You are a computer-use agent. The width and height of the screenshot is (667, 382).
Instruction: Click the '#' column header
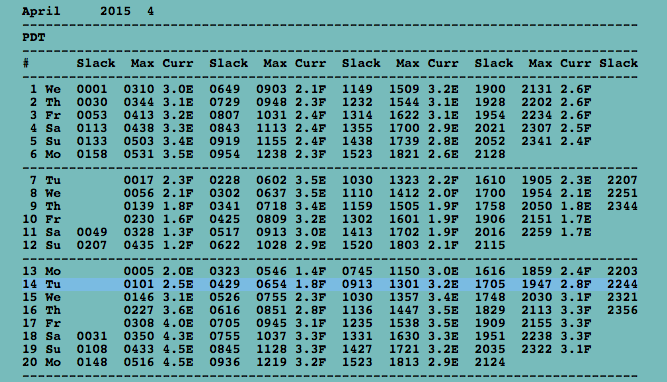click(x=26, y=63)
